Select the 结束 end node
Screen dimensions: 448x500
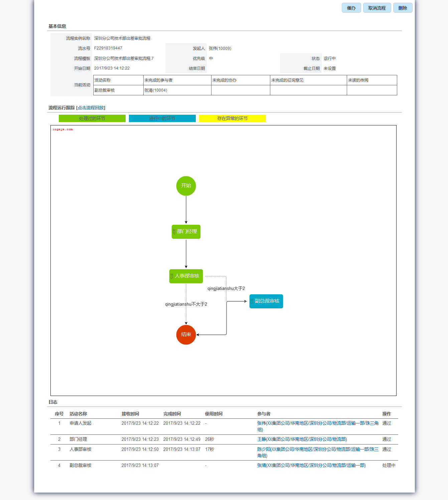click(x=186, y=334)
